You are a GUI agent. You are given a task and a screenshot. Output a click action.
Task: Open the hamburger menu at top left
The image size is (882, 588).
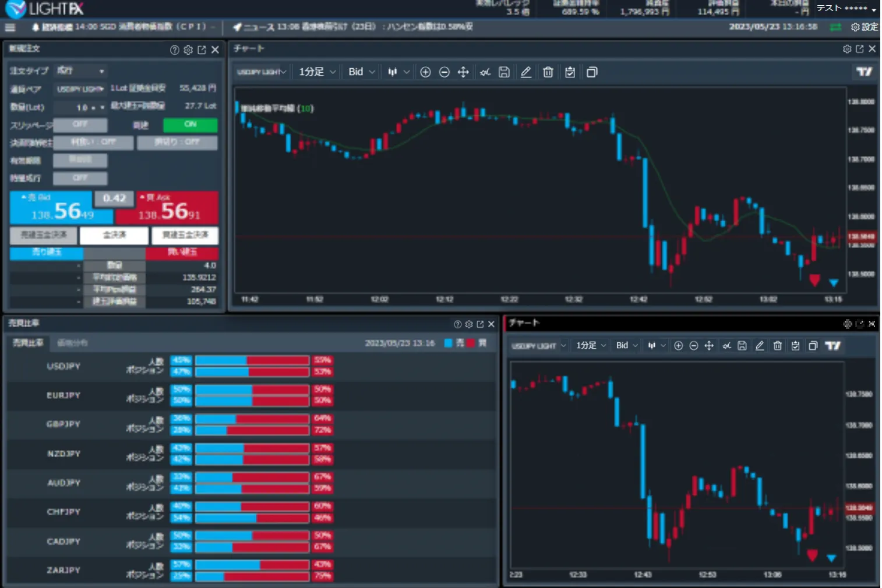[x=10, y=27]
